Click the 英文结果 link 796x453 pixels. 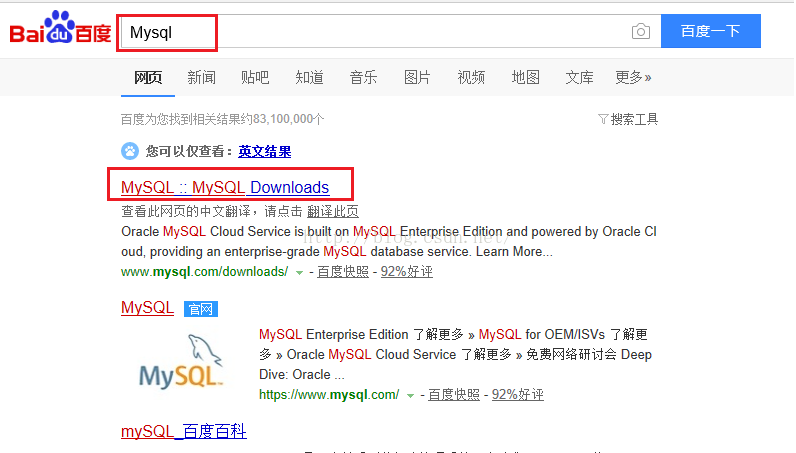[264, 151]
